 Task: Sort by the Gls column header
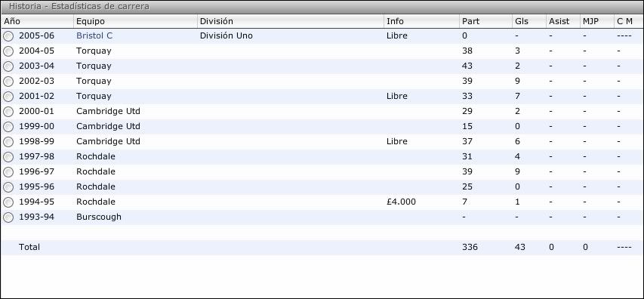click(529, 21)
